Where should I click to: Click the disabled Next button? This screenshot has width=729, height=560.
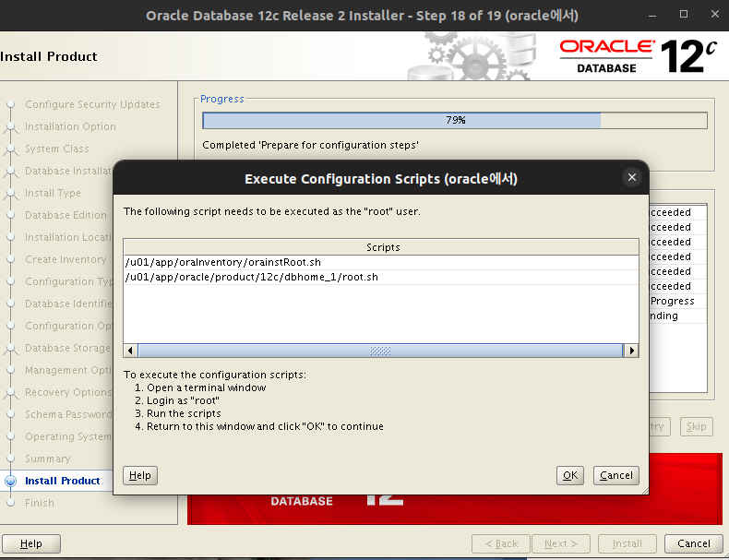[x=561, y=543]
